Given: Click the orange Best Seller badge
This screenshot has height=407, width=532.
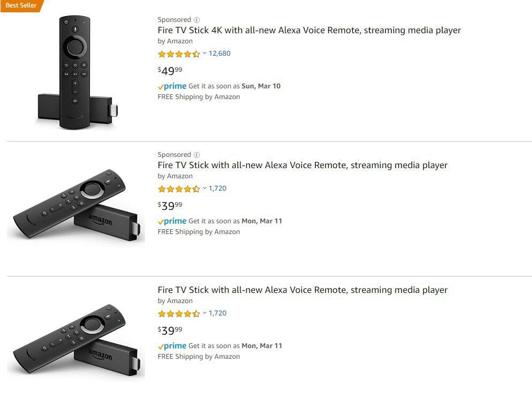Looking at the screenshot, I should click(20, 5).
